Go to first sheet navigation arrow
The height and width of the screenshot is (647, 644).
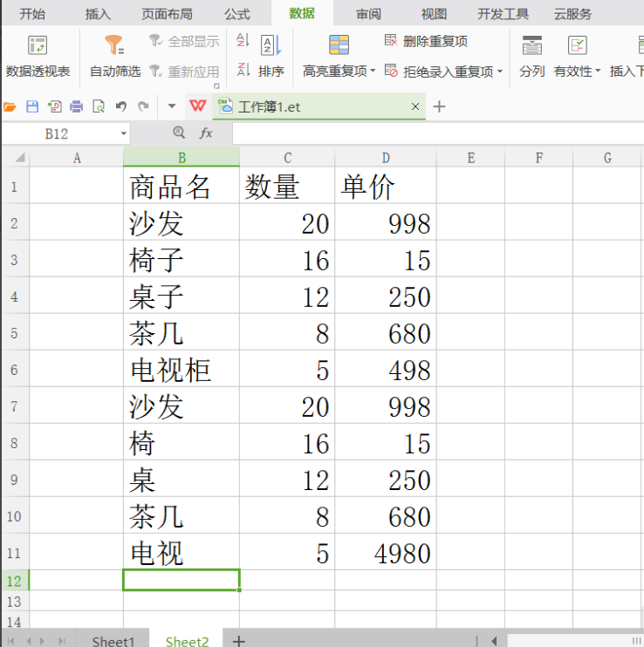[11, 641]
